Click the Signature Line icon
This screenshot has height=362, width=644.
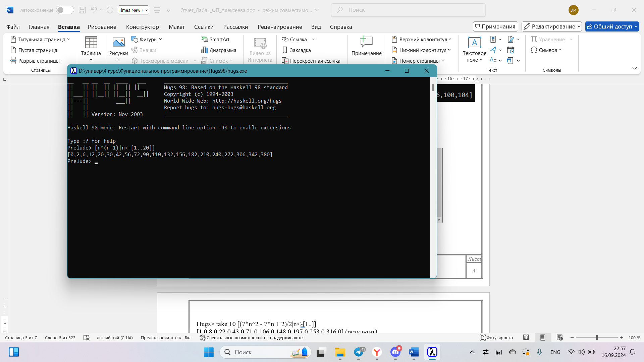pos(511,39)
